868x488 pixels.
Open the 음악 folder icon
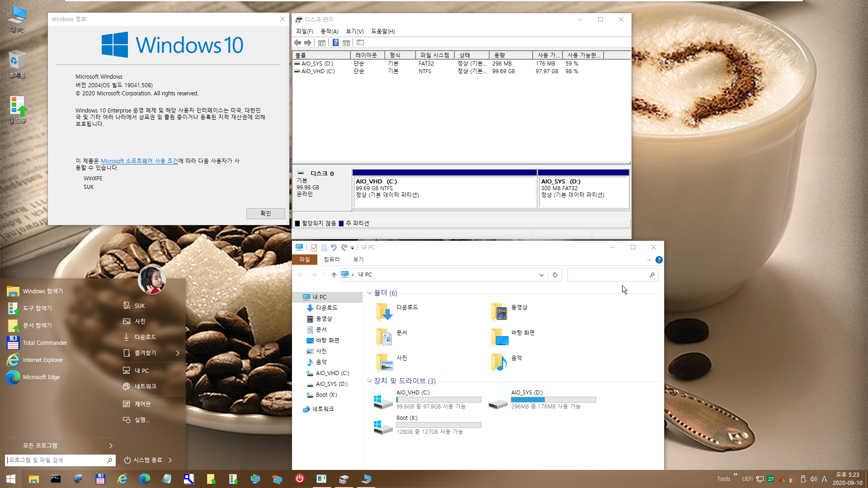coord(500,362)
